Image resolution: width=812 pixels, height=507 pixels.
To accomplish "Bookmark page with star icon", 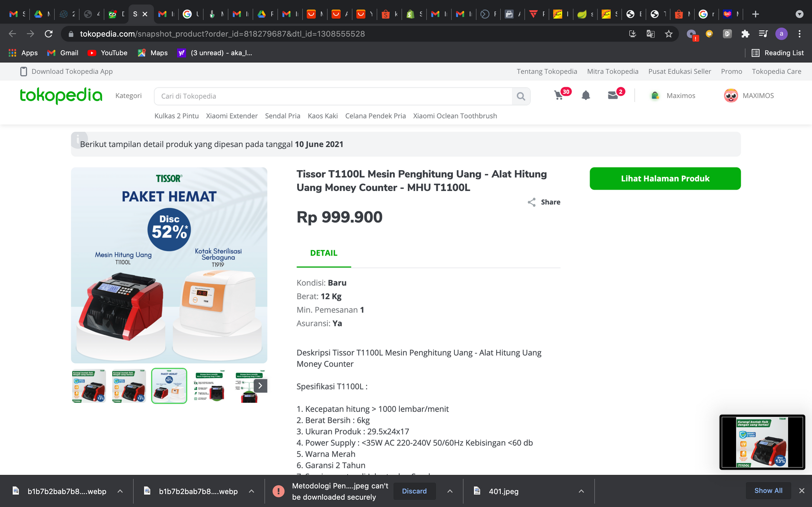I will pyautogui.click(x=669, y=34).
